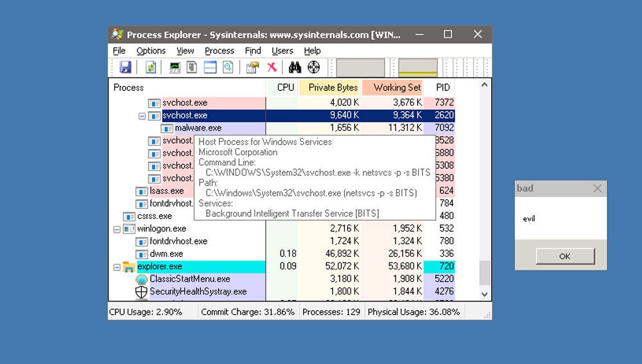
Task: Click the 'Commit Charge: 31.86%' status entry
Action: point(248,312)
